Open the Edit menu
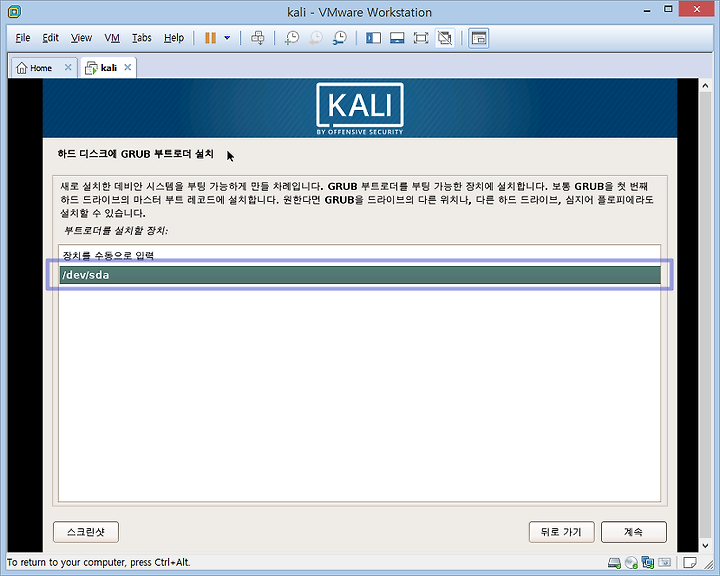This screenshot has height=576, width=720. click(51, 38)
